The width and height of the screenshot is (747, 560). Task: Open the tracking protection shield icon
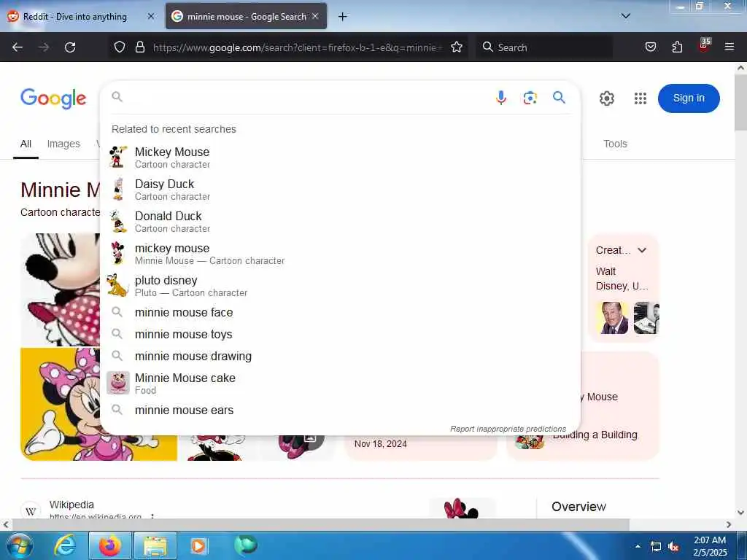[120, 47]
